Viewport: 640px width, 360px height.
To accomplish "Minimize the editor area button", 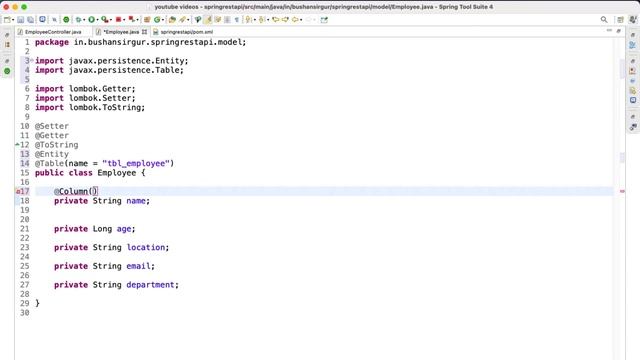I will [609, 31].
